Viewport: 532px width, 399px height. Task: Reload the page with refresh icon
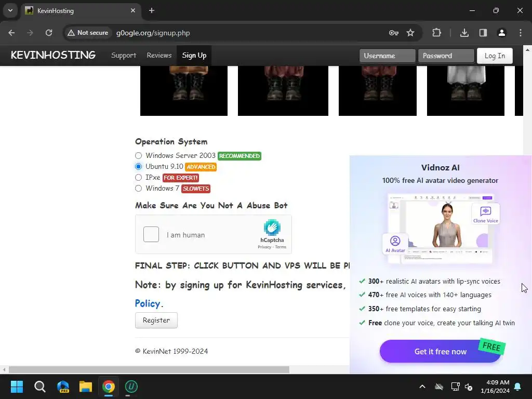tap(49, 33)
